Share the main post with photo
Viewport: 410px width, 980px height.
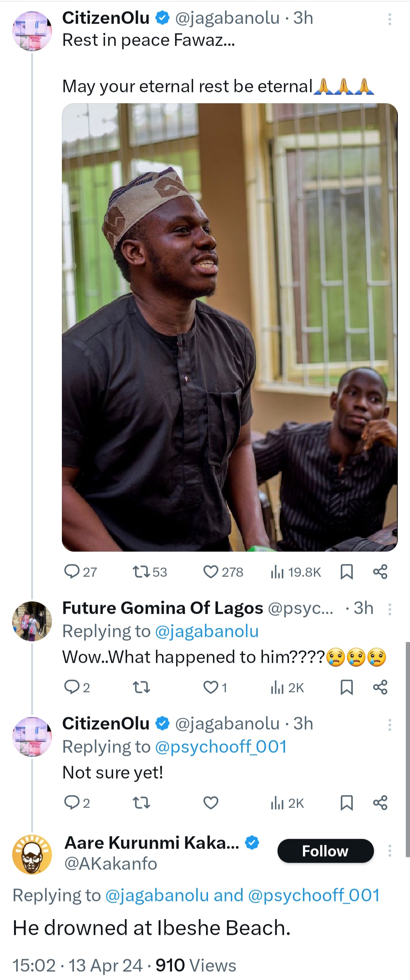click(x=380, y=572)
